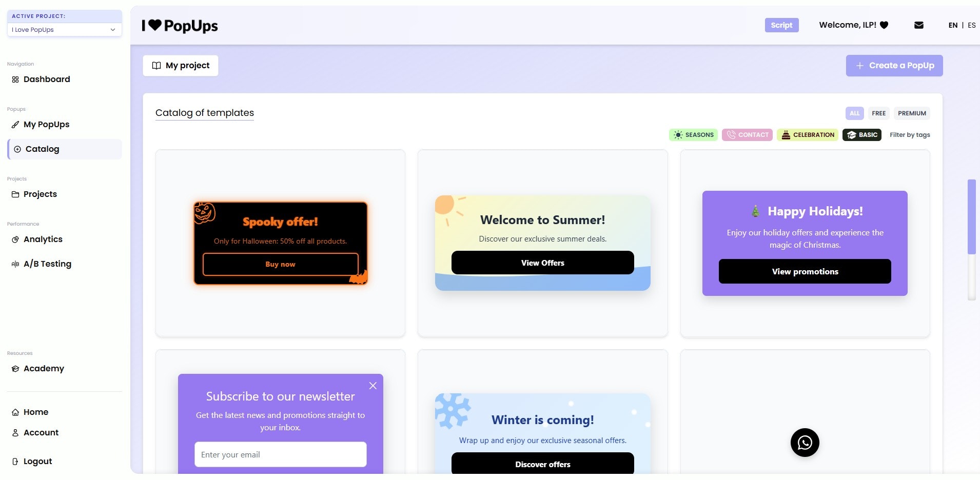Click View promotions in Holidays template
Viewport: 980px width, 480px height.
[805, 271]
